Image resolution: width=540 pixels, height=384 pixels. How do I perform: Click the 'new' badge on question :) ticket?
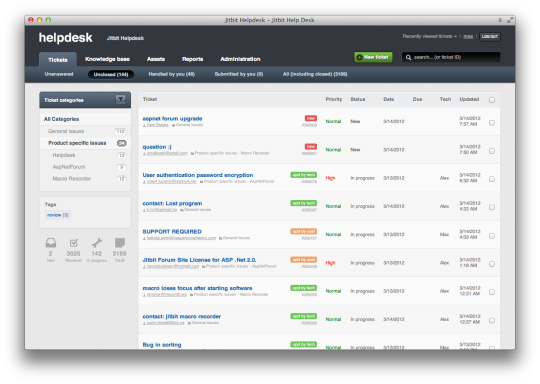311,146
